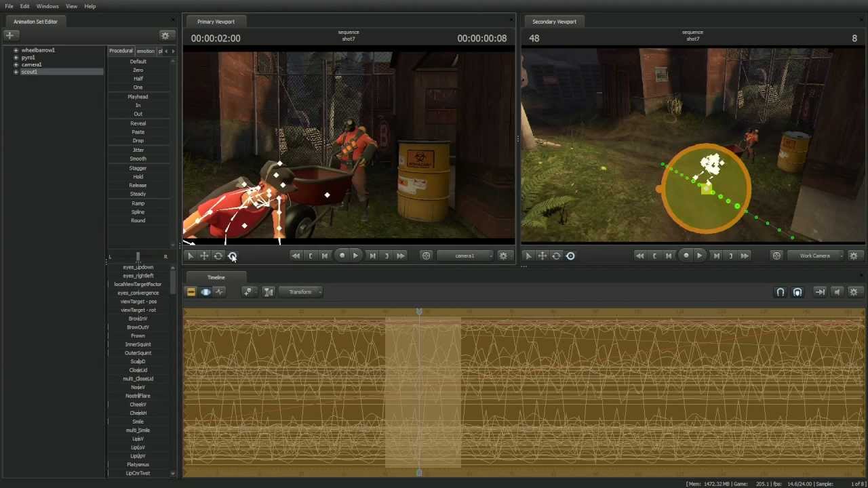868x488 pixels.
Task: Open the Windows menu
Action: (x=47, y=6)
